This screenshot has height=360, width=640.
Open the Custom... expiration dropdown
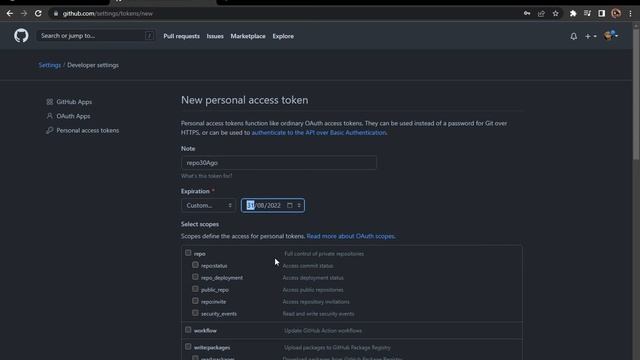[208, 205]
